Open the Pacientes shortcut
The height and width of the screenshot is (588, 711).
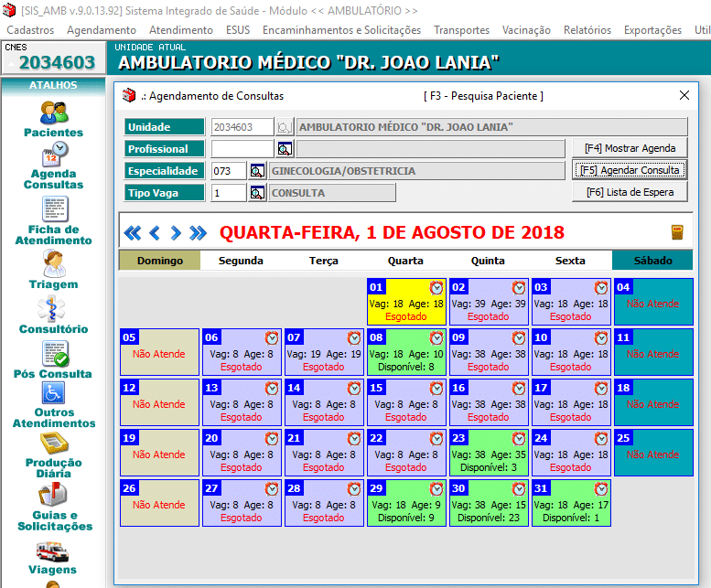point(53,119)
